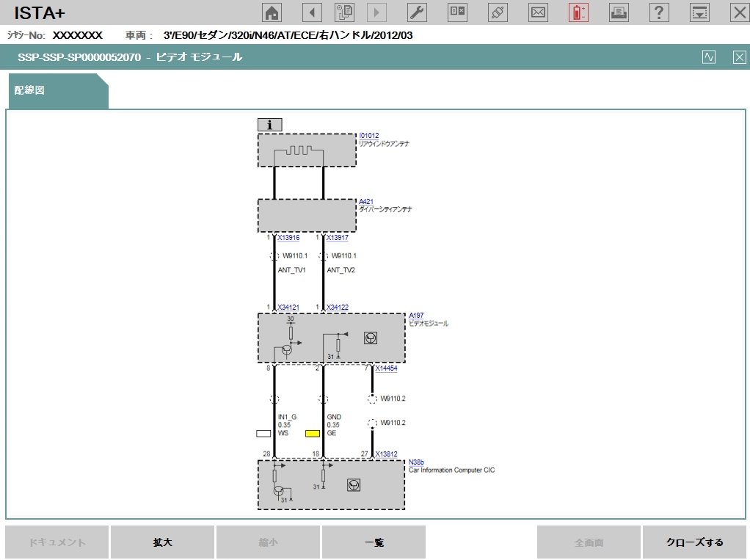Screen dimensions: 750x560
Task: Open component link N38b CIC
Action: pyautogui.click(x=416, y=462)
